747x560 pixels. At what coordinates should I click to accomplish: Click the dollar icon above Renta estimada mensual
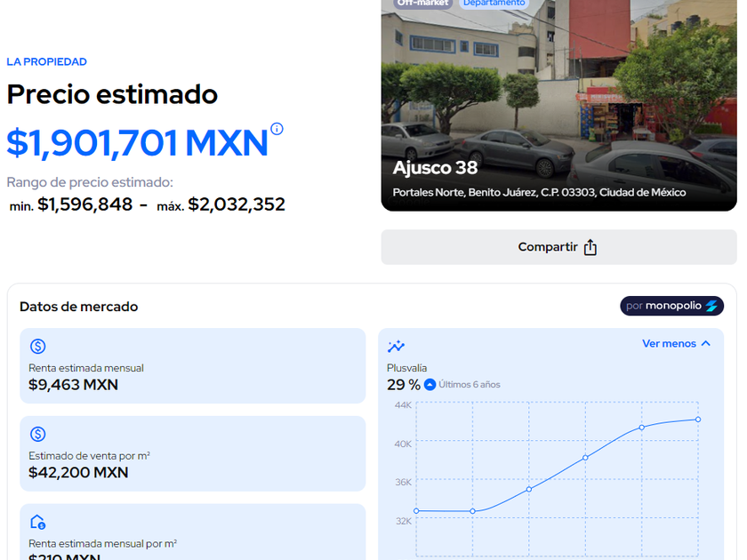coord(37,346)
